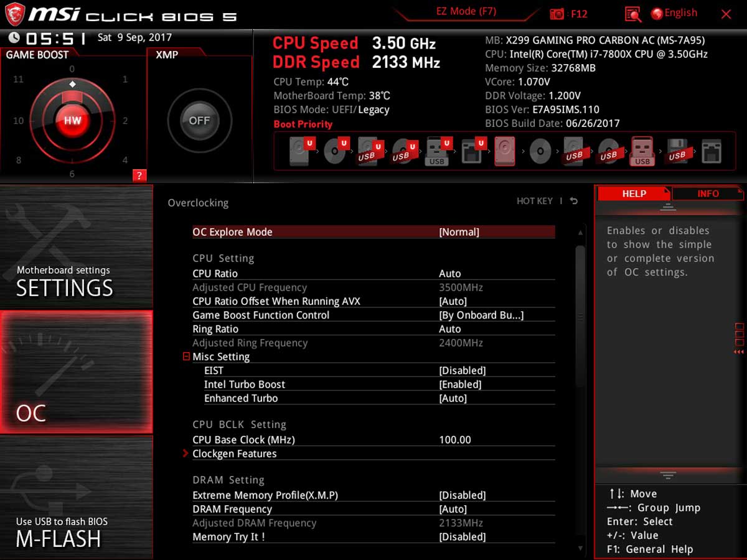This screenshot has width=747, height=560.
Task: Toggle the Game Boost HW knob
Action: coord(72,121)
